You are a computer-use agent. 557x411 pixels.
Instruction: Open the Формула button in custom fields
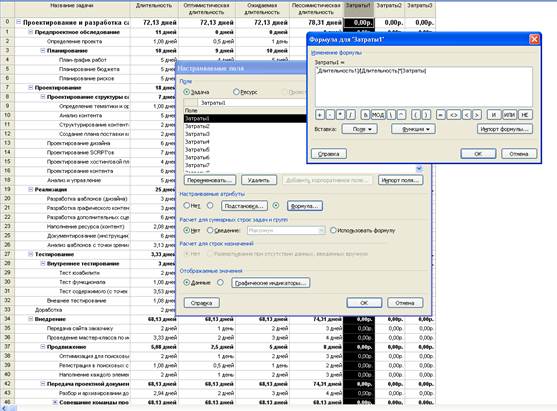[x=305, y=206]
